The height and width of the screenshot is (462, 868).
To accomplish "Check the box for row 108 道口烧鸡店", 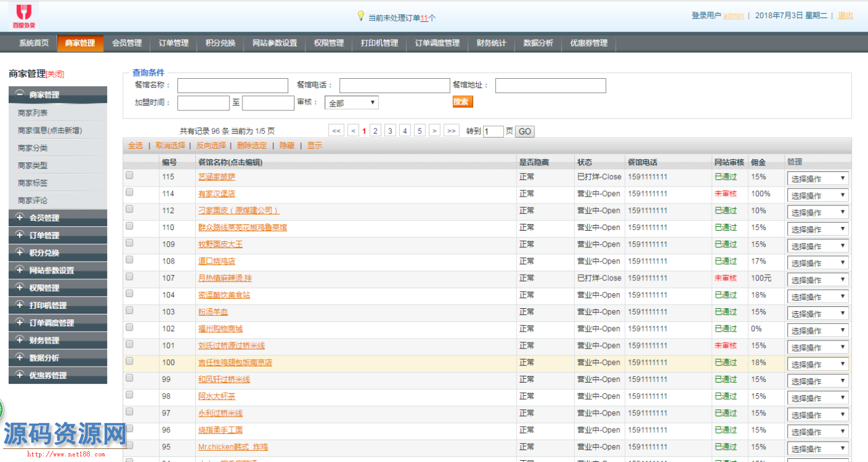I will click(x=130, y=260).
